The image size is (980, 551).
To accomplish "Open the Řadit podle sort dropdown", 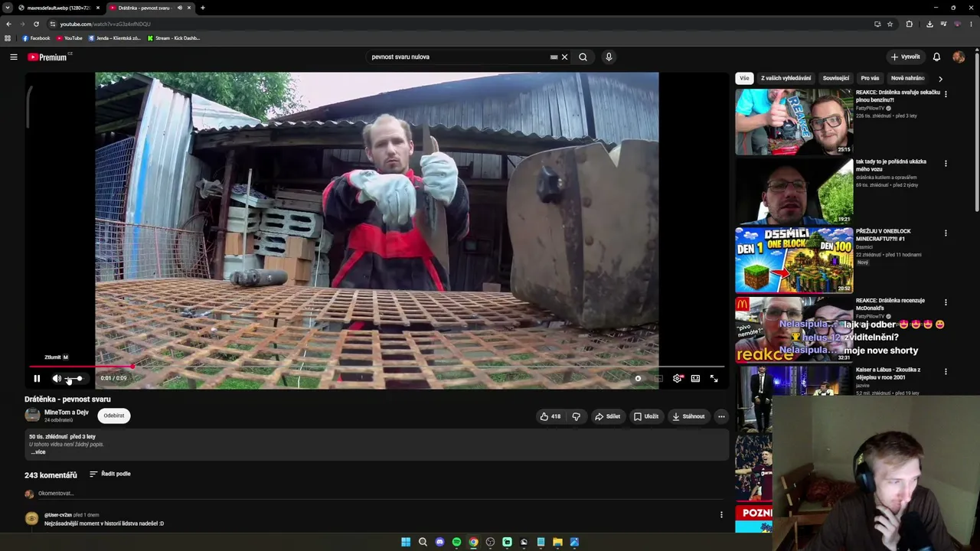I will pyautogui.click(x=109, y=474).
